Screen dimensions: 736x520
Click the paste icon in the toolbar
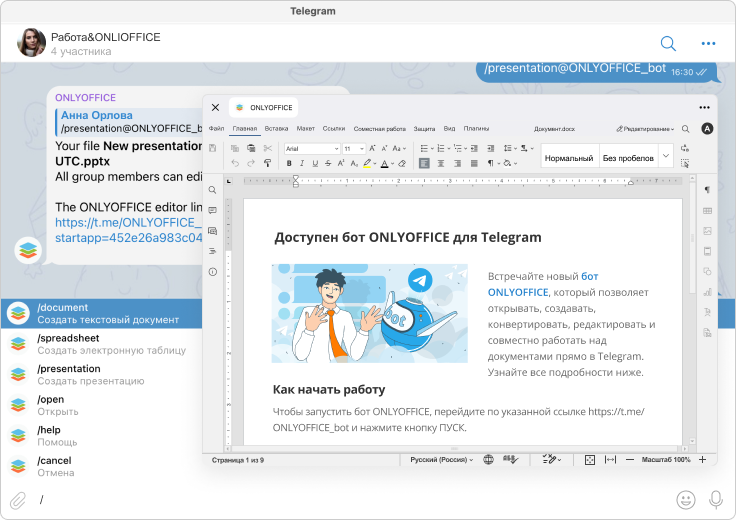click(x=251, y=148)
